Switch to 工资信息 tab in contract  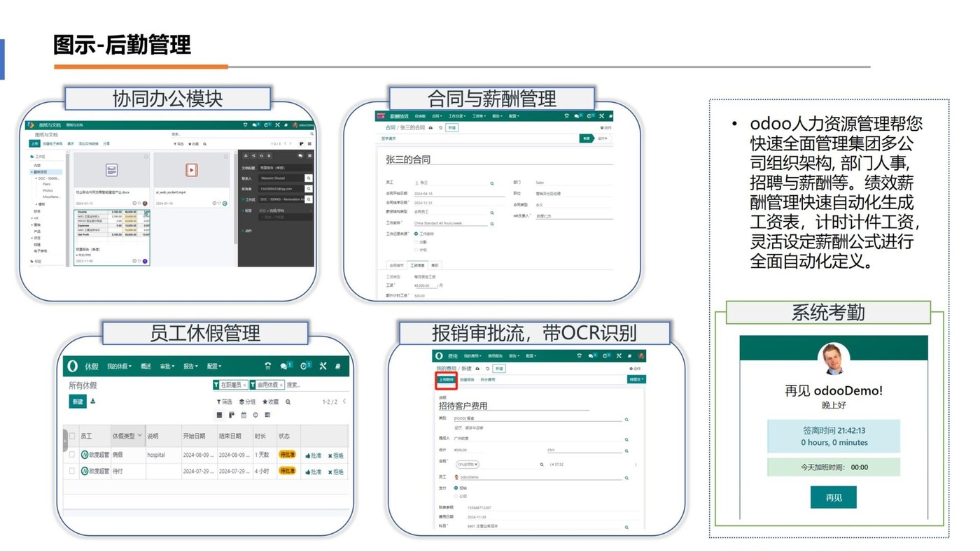point(418,265)
